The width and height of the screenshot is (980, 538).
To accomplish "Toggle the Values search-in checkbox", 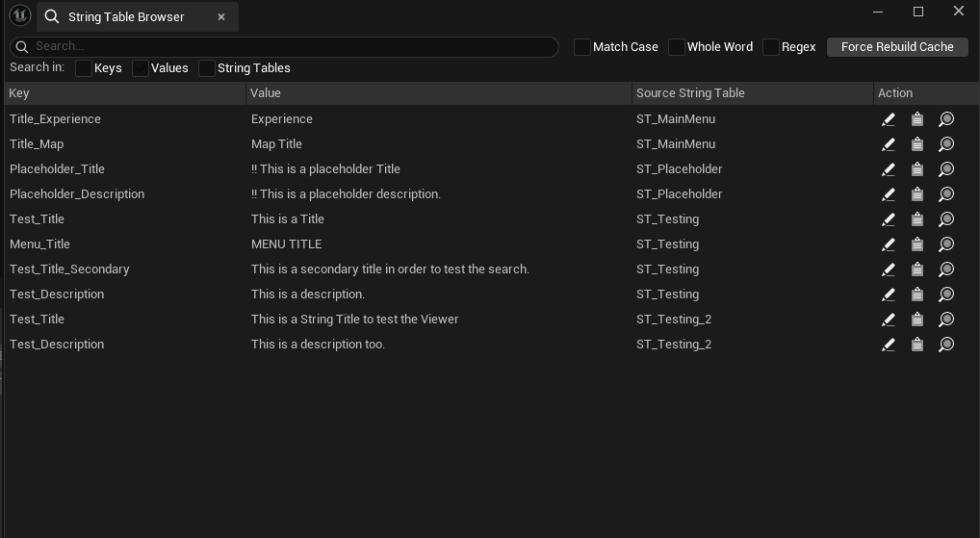I will (x=140, y=68).
